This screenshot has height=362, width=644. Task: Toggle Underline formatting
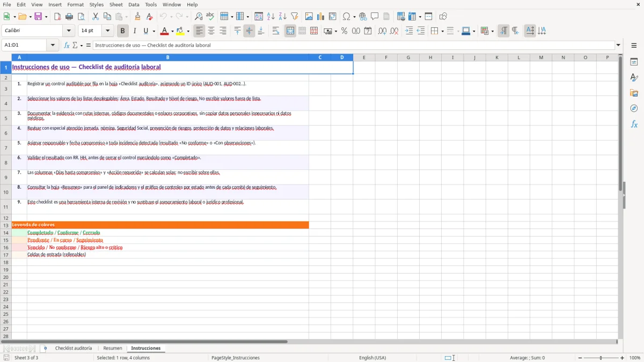[145, 31]
